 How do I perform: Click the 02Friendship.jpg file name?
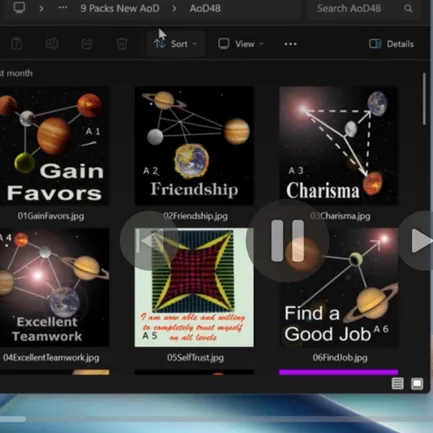pos(196,216)
